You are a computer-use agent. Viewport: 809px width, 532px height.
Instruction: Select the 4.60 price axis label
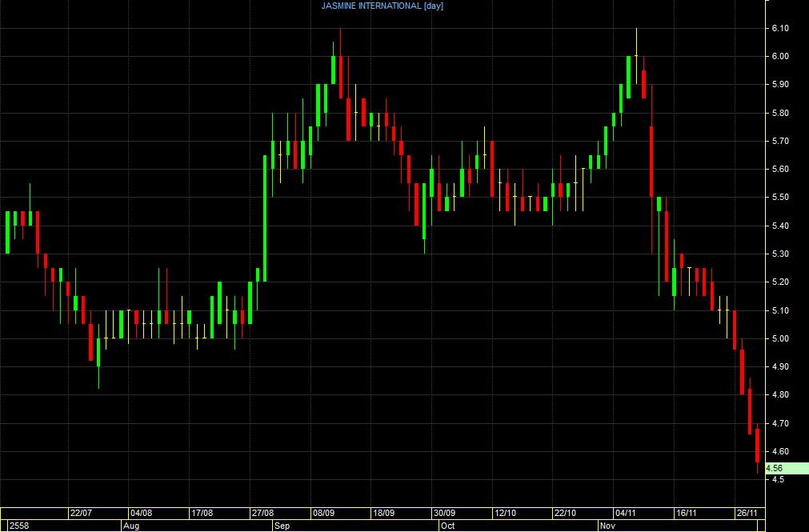click(x=780, y=451)
